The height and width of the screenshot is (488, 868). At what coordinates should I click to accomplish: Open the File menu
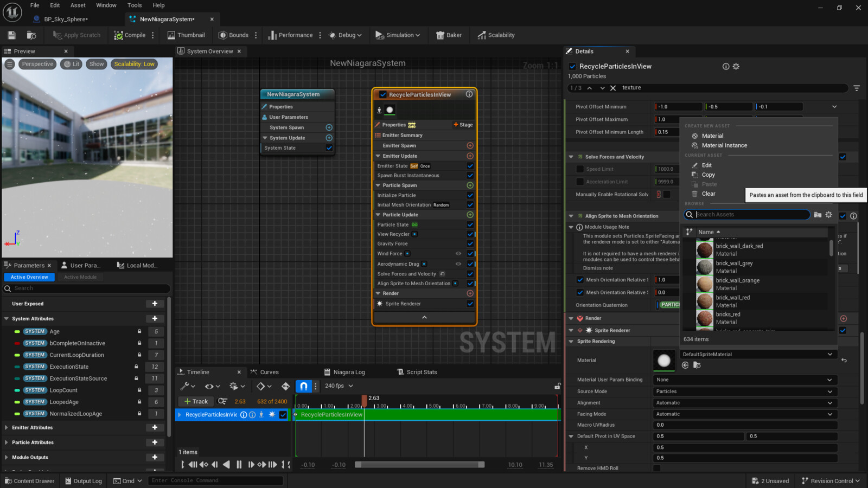click(x=35, y=5)
